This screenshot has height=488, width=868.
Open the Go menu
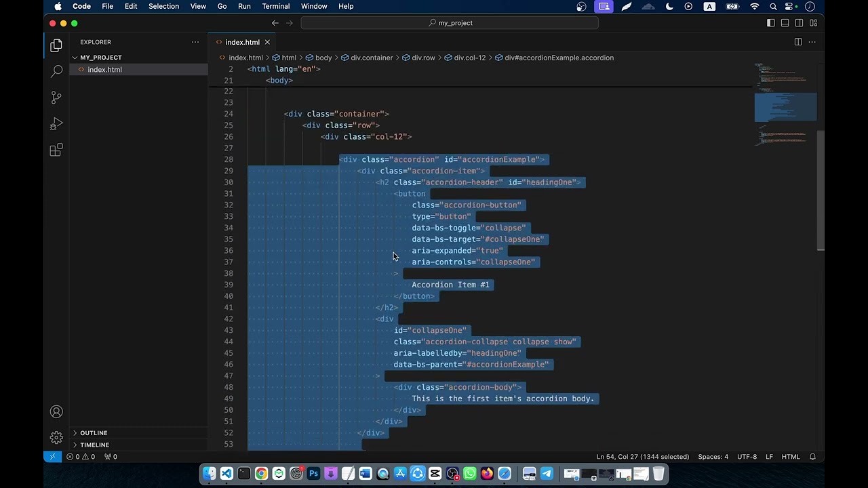(222, 6)
